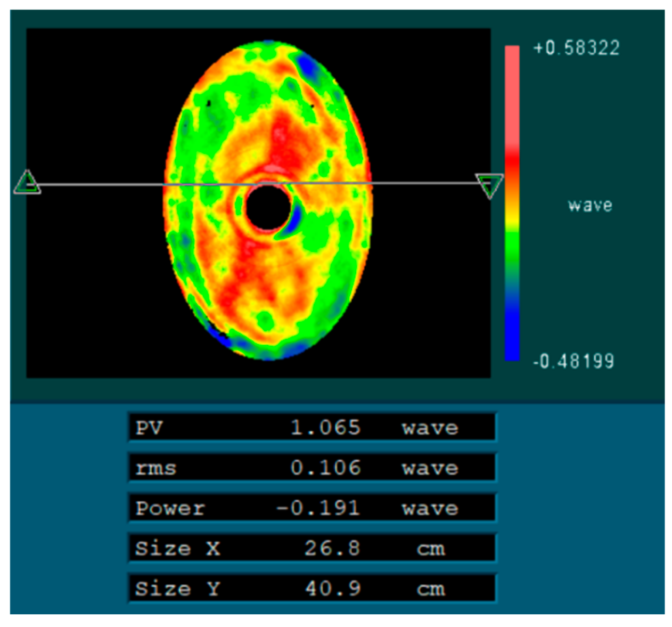Image resolution: width=672 pixels, height=627 pixels.
Task: Click the Power value -0.191
Action: coord(318,508)
